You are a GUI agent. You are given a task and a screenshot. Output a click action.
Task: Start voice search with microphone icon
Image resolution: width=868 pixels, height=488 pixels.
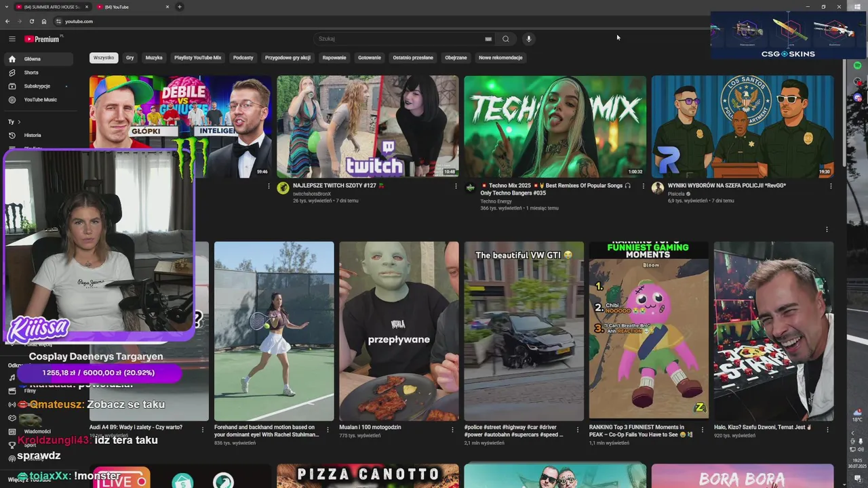coord(528,39)
